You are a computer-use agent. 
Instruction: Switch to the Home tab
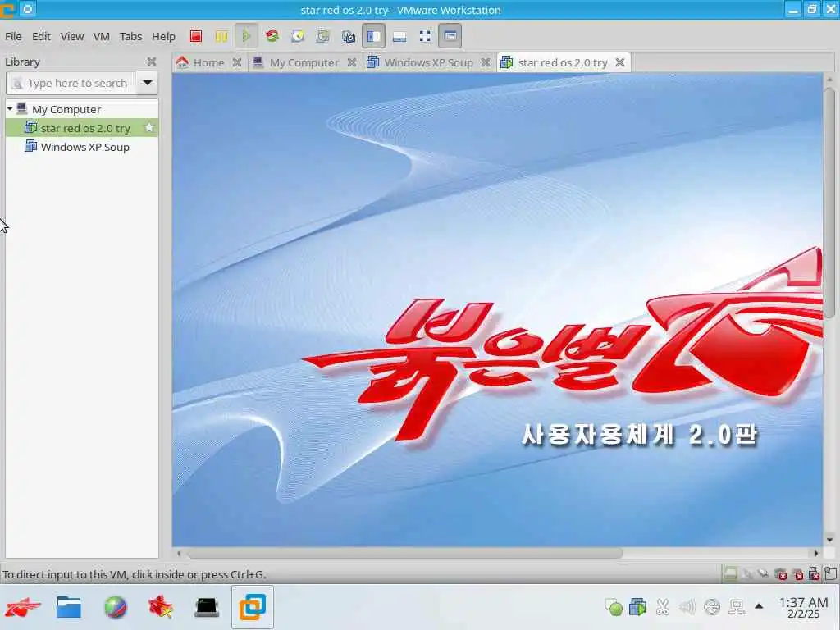click(209, 62)
